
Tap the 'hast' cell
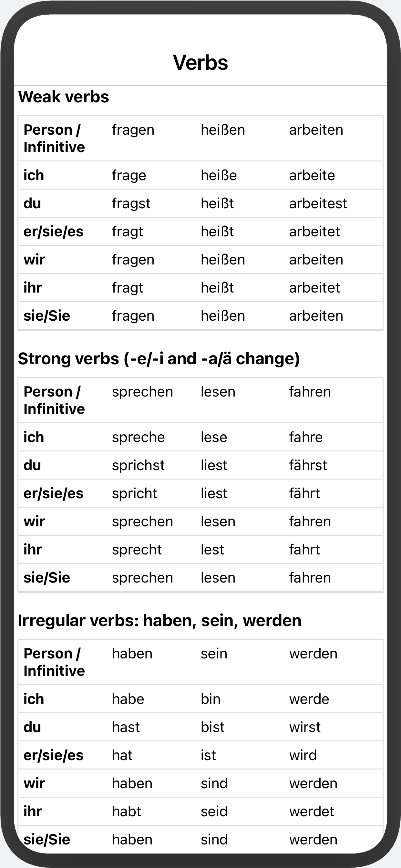[x=126, y=727]
